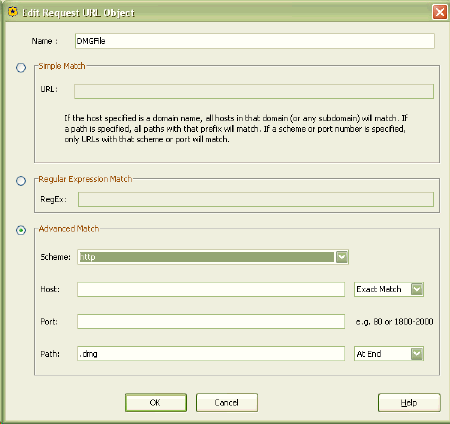Viewport: 450px width, 424px height.
Task: Close the Edit Request URL Object dialog
Action: [440, 12]
